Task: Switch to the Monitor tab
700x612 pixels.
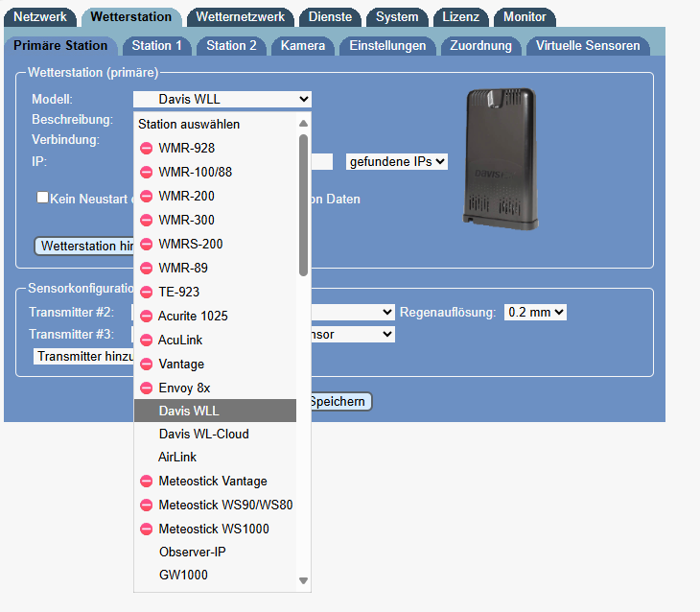Action: 525,17
